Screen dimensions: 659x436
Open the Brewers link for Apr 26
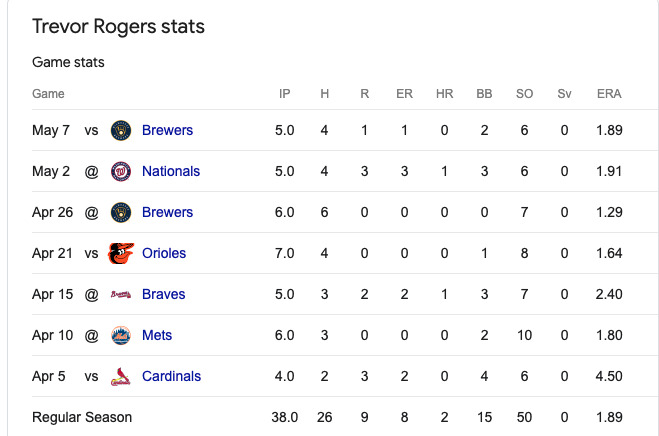167,212
